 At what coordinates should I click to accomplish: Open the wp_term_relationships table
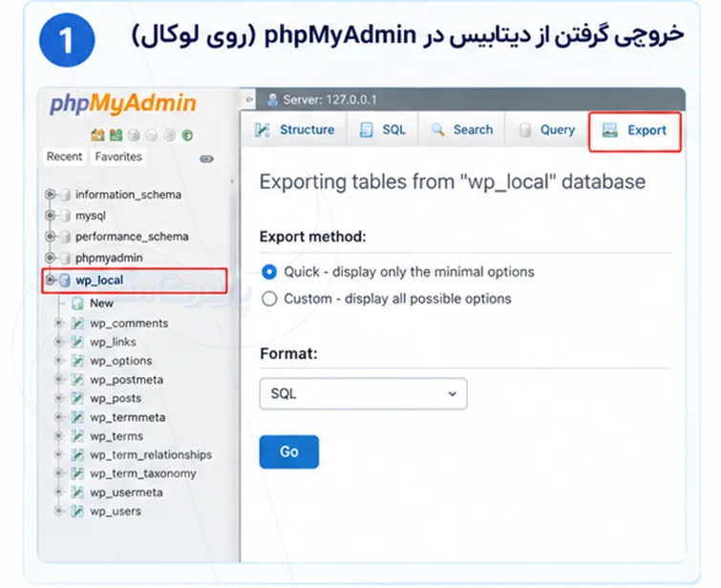coord(151,454)
